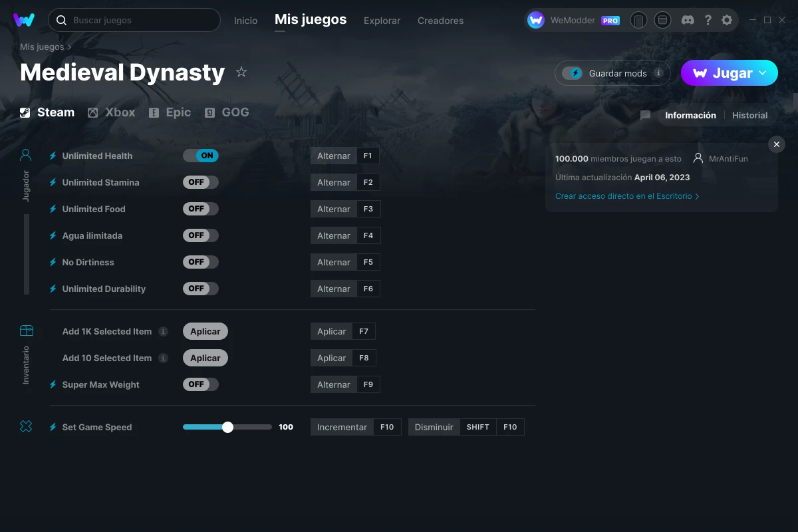
Task: Open Discord icon in top bar
Action: click(x=688, y=20)
